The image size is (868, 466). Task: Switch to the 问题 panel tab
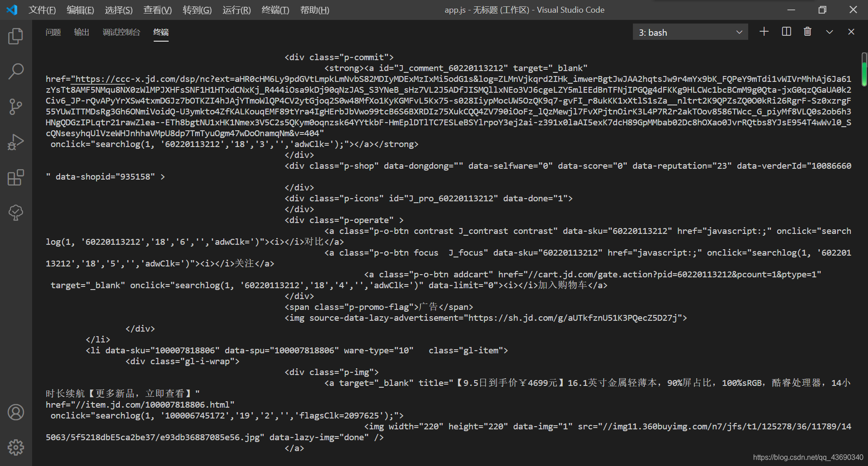[53, 32]
